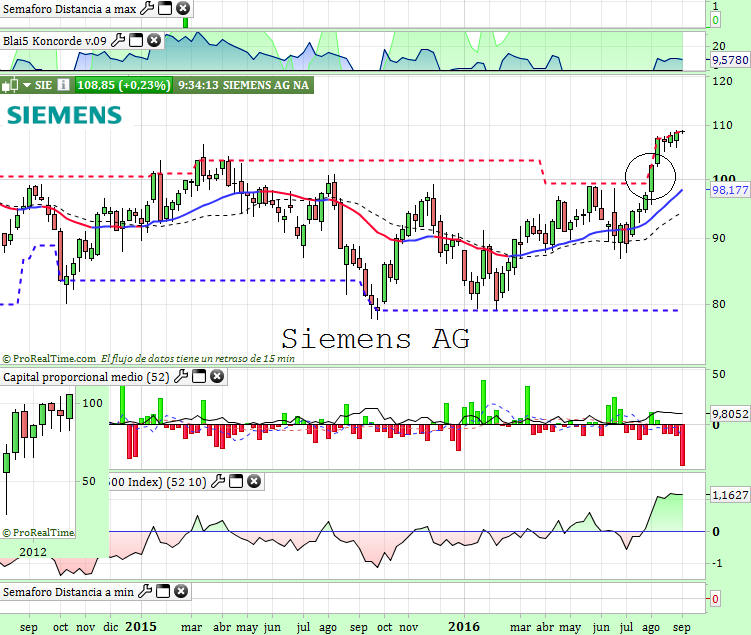Click the candlestick chart style icon beside SIE
This screenshot has height=635, width=751.
pos(12,86)
